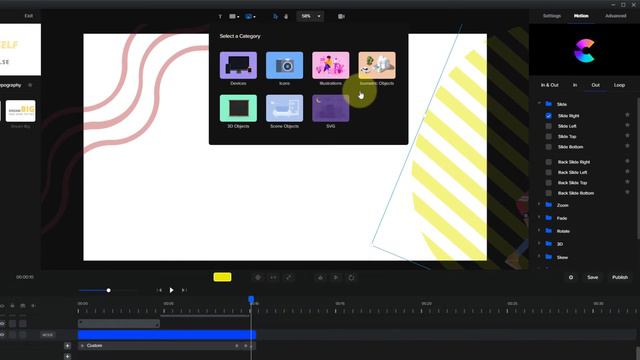Favorite the Back Slide Top preset star
The width and height of the screenshot is (640, 360).
click(x=627, y=182)
